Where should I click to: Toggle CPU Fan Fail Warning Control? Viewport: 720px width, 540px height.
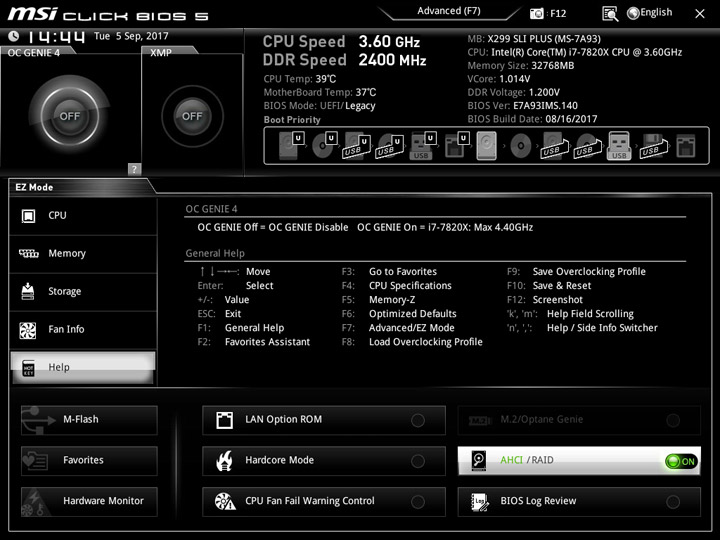pos(324,501)
